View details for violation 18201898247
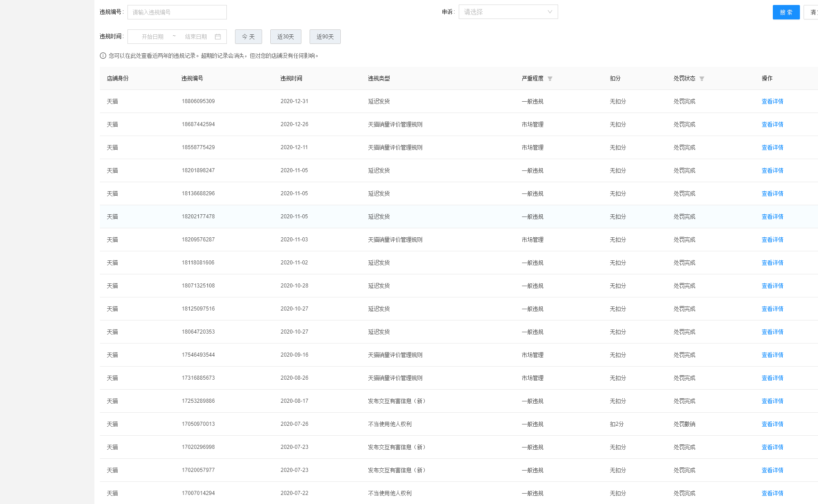818x504 pixels. tap(772, 170)
